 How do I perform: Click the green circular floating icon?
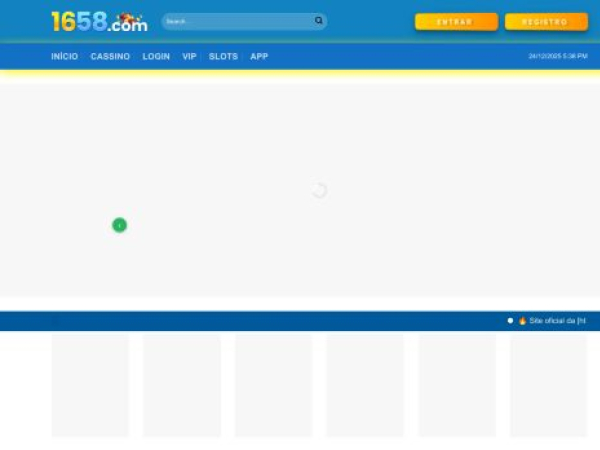tap(119, 225)
